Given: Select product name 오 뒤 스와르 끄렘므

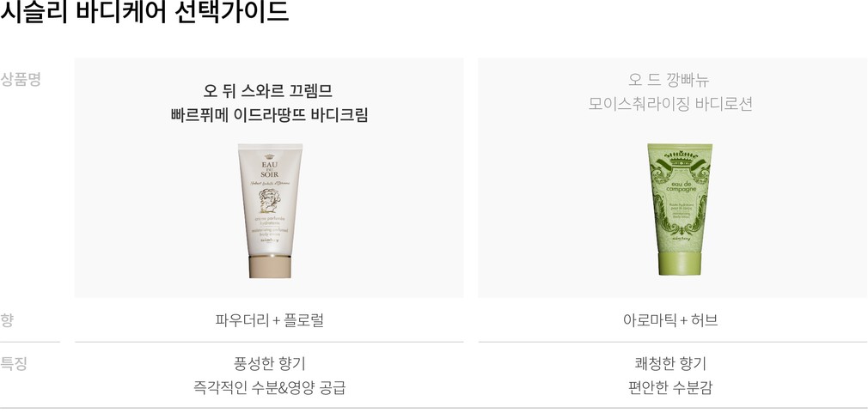Looking at the screenshot, I should 268,91.
